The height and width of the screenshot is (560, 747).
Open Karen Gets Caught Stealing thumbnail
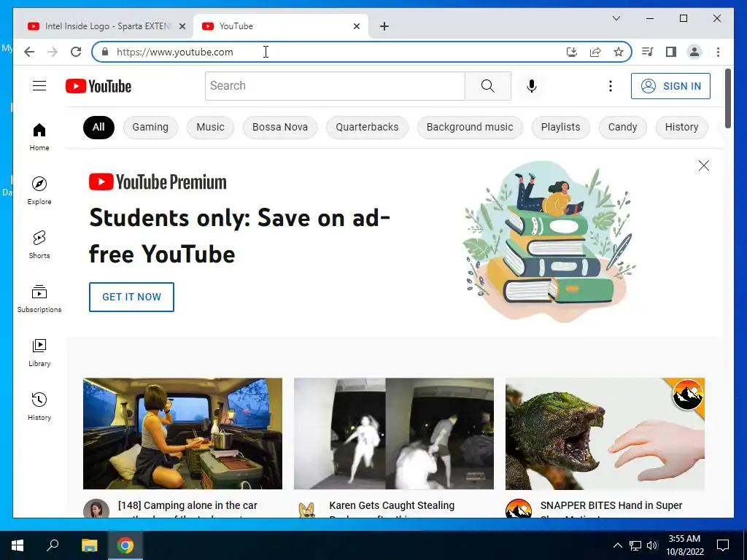(x=394, y=434)
